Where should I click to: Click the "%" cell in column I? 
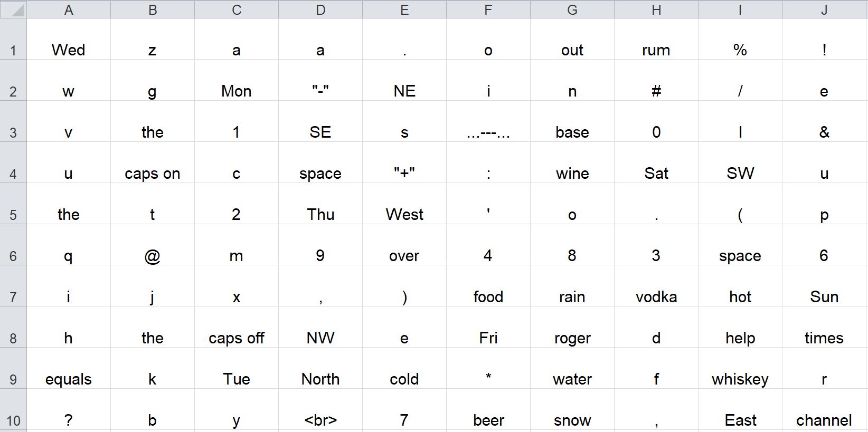click(x=740, y=39)
